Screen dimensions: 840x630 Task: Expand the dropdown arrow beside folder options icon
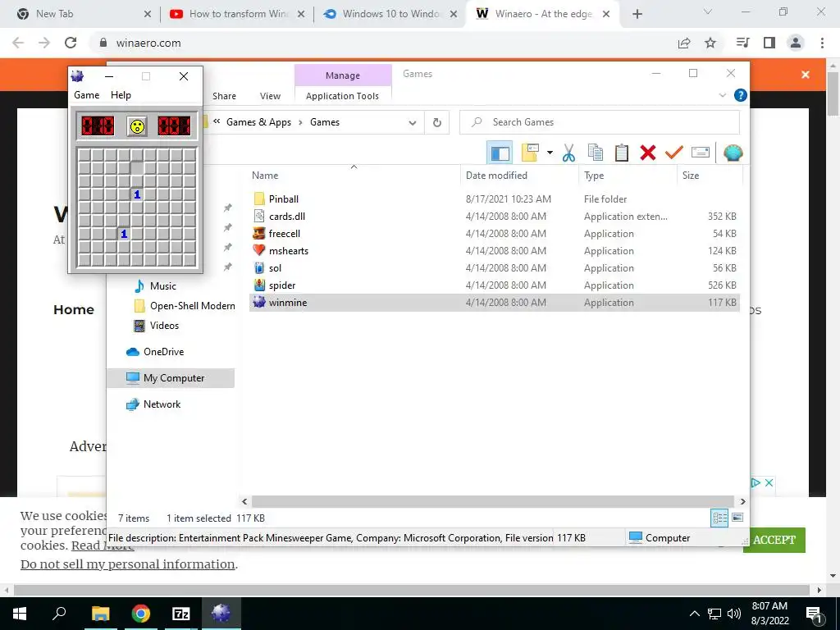[x=550, y=153]
